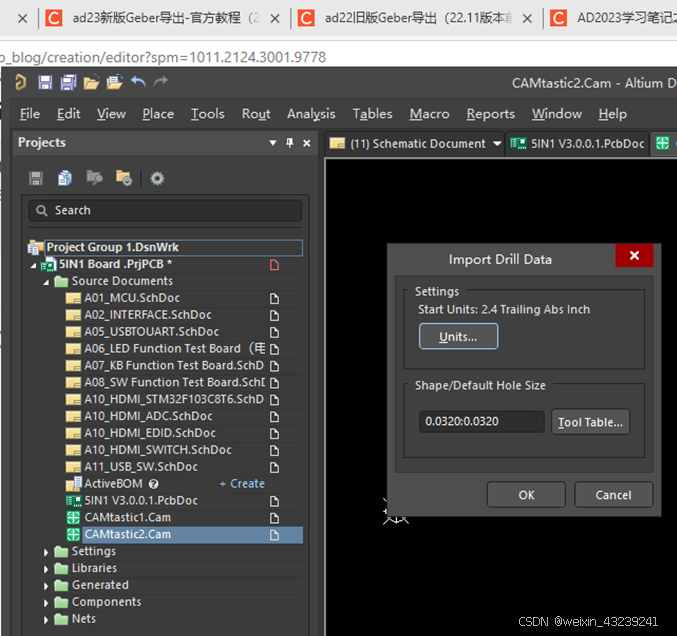Open the Place menu
This screenshot has height=636, width=677.
coord(158,114)
